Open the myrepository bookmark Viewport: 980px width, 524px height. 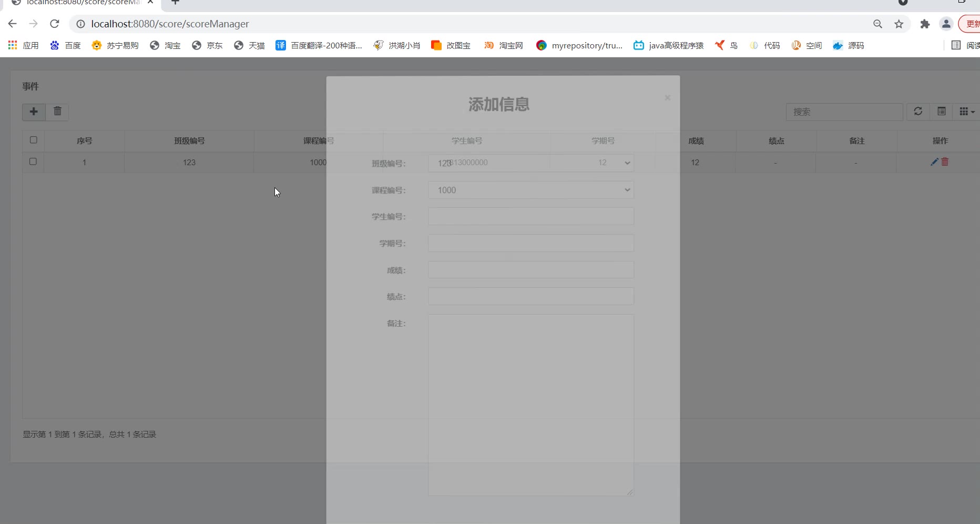[579, 45]
